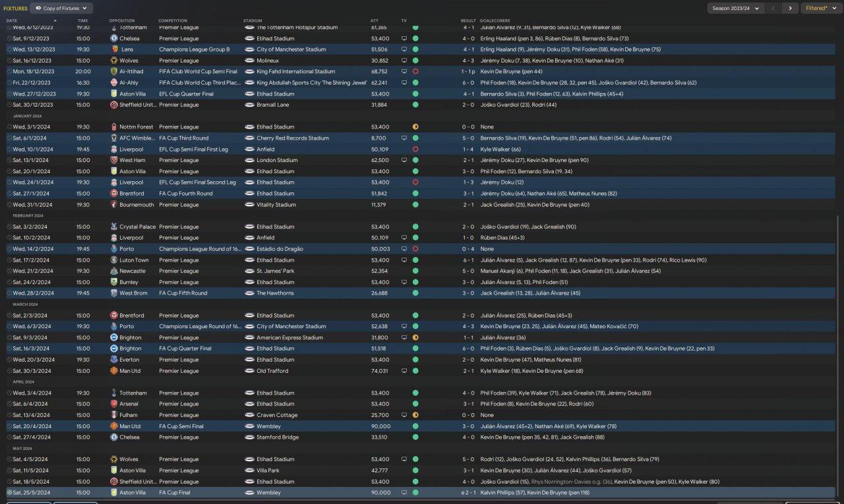Sort fixtures by the Competition column header
This screenshot has height=504, width=844.
[x=173, y=20]
